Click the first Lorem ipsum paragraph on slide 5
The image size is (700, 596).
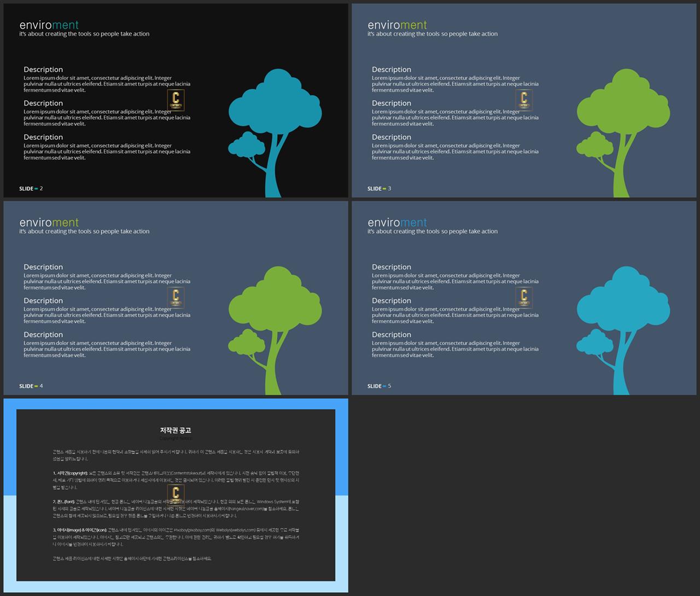click(456, 282)
